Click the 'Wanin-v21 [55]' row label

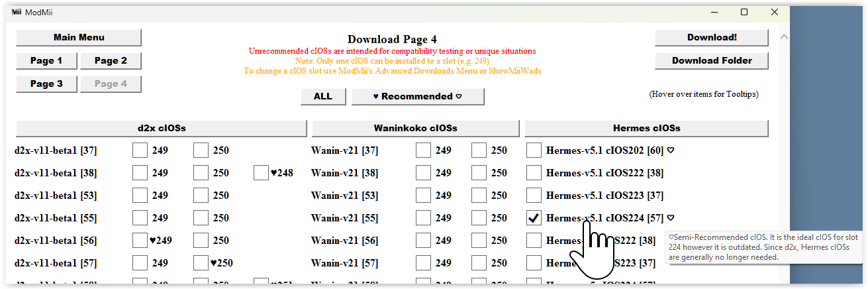click(344, 218)
